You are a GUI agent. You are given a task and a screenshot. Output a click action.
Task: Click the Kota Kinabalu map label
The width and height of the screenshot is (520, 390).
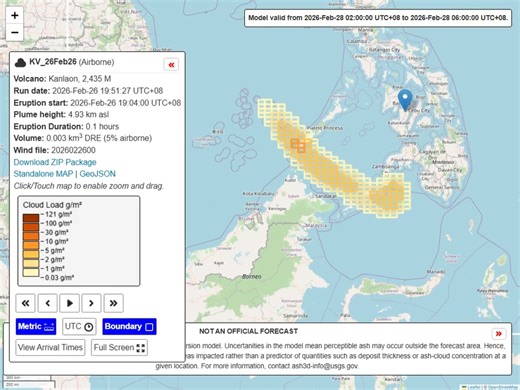[x=258, y=193]
